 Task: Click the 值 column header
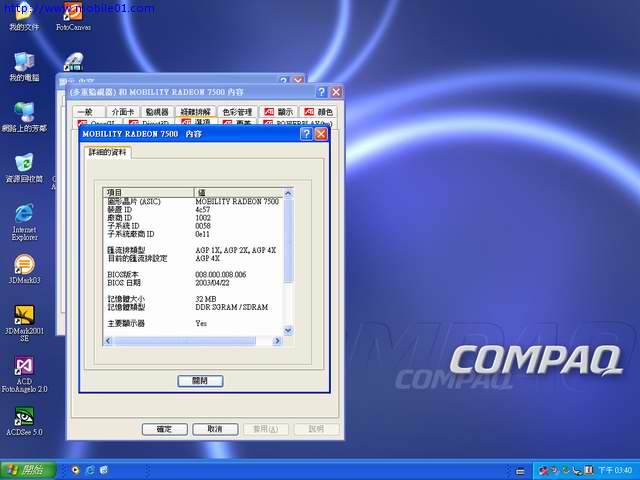coord(238,193)
